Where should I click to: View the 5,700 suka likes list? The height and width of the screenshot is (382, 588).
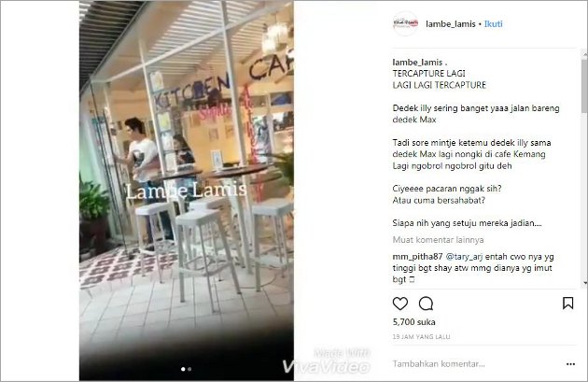[414, 322]
